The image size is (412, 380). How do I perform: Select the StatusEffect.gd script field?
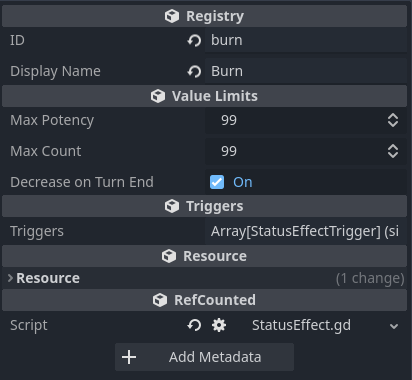click(x=318, y=325)
